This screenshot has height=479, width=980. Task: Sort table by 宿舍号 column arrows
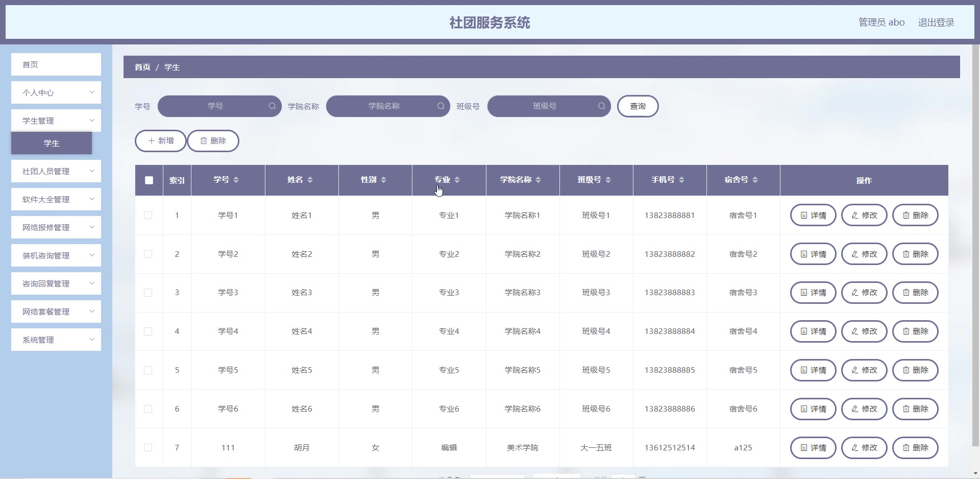(755, 180)
